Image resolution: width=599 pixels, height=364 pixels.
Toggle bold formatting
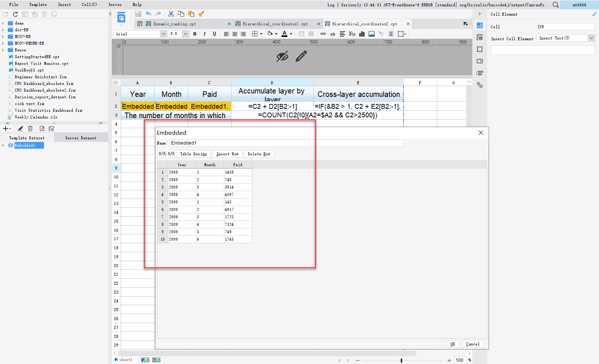[x=195, y=34]
